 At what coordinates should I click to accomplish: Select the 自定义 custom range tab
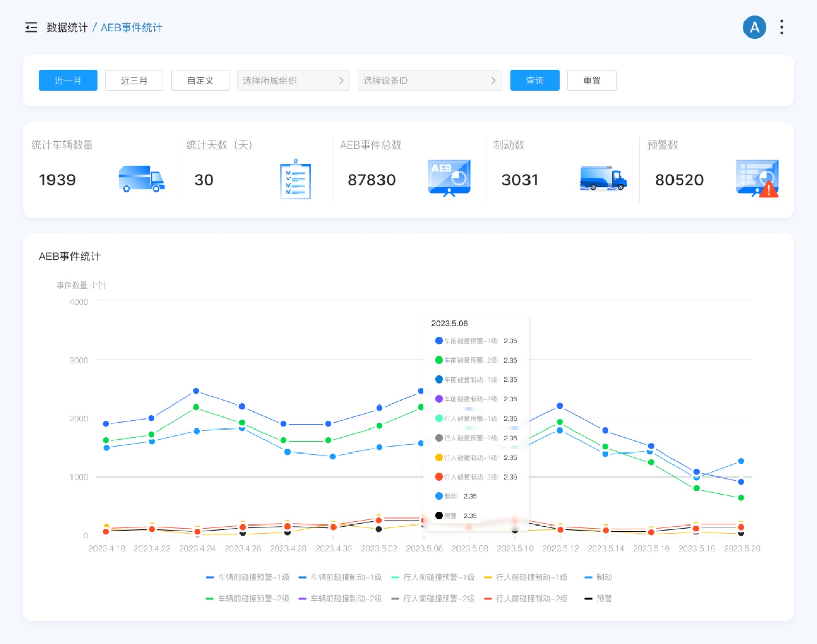click(200, 81)
